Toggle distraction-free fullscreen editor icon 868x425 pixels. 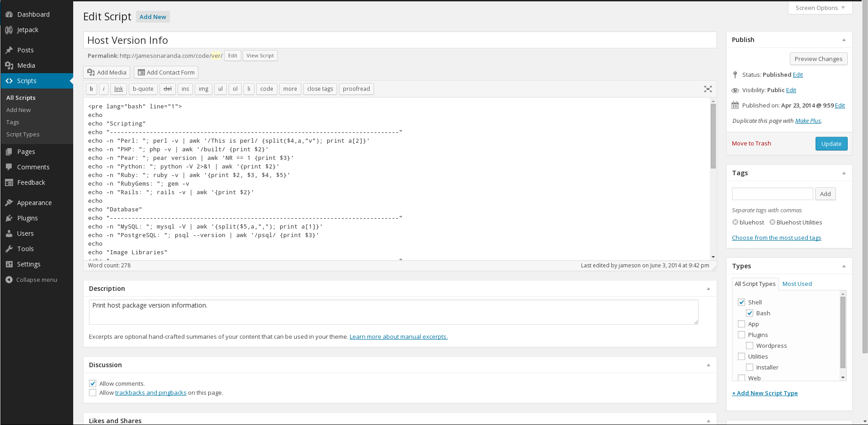click(x=708, y=89)
